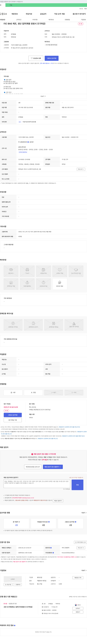Open 더보기 for 입사지원 현황
This screenshot has width=87, height=644.
click(x=84, y=513)
